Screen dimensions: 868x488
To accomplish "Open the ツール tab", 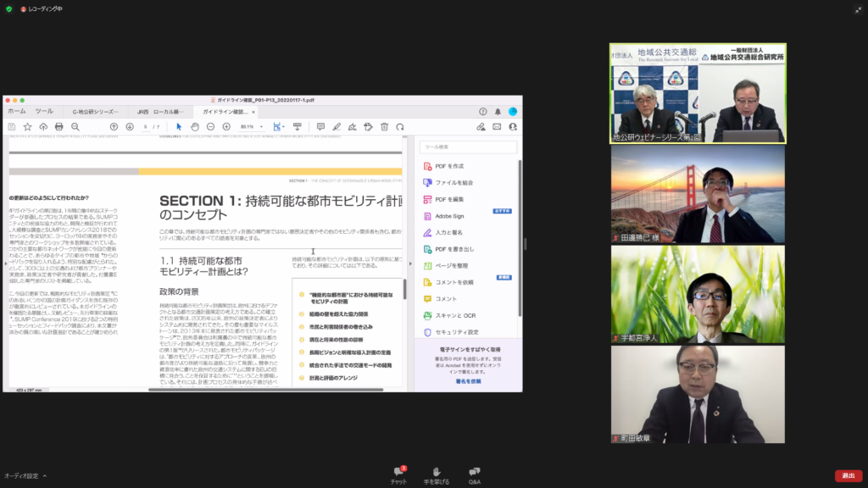I will tap(44, 111).
